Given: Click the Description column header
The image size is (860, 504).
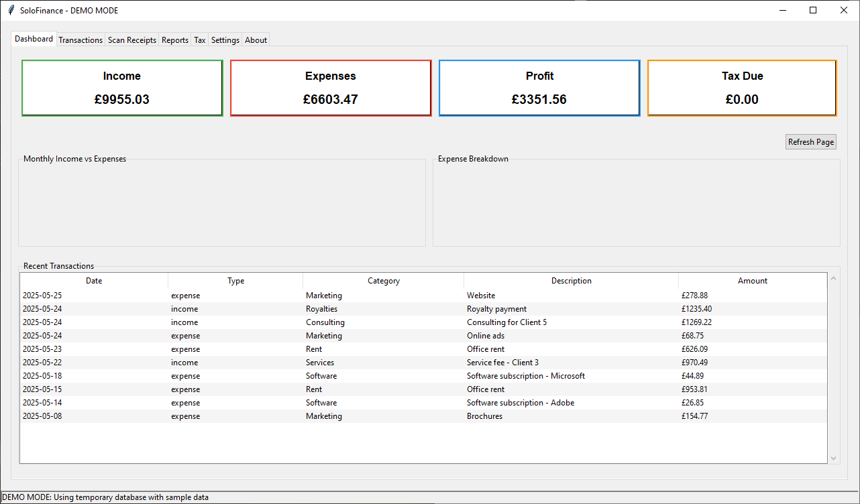Looking at the screenshot, I should pos(572,281).
